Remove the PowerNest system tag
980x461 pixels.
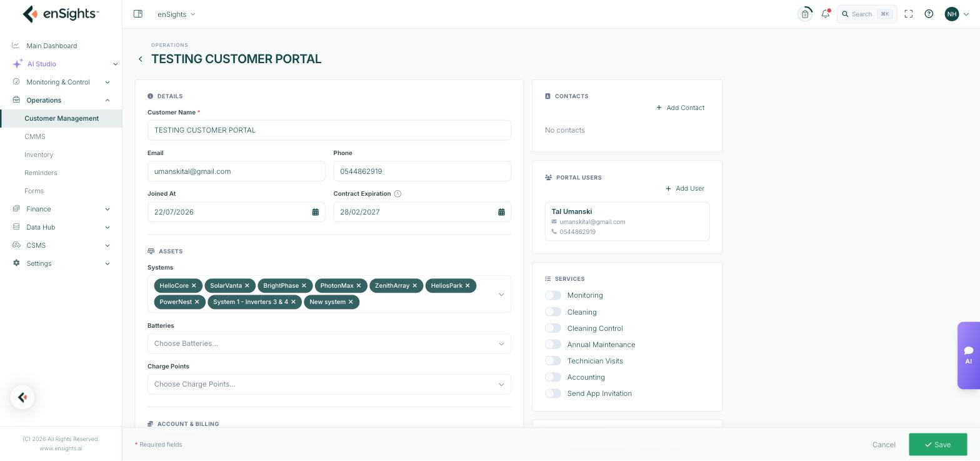pos(197,302)
